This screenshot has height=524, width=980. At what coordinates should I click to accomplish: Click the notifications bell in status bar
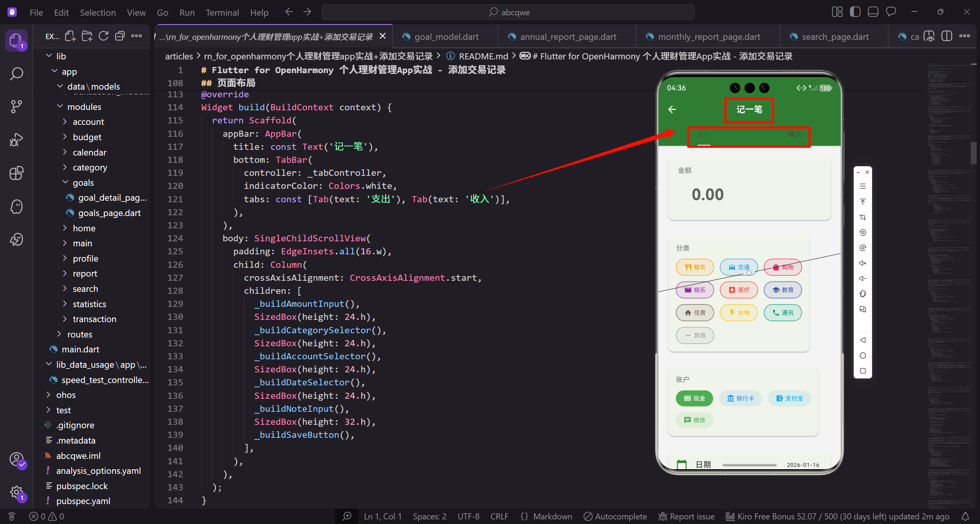click(x=965, y=516)
